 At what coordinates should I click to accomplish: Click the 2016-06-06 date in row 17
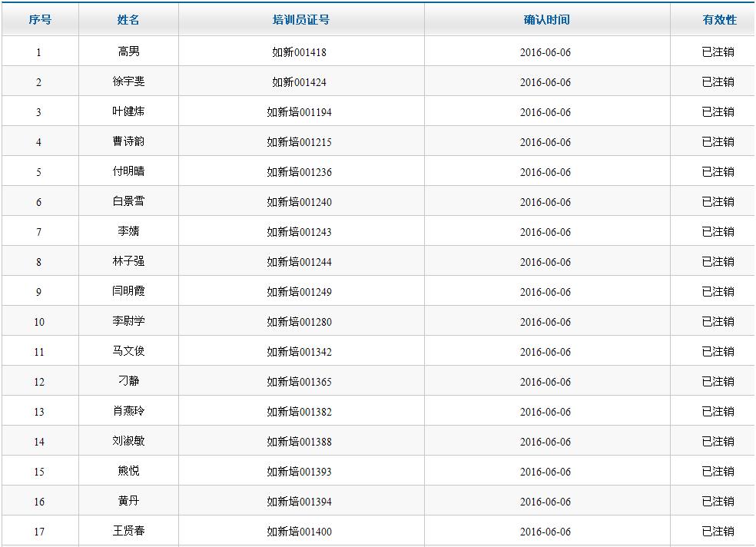tap(545, 532)
